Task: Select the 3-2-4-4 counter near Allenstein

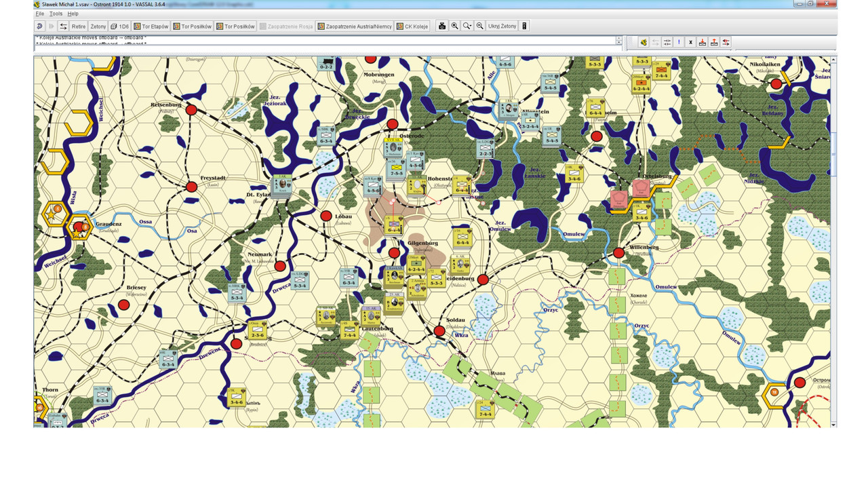Action: pos(530,121)
